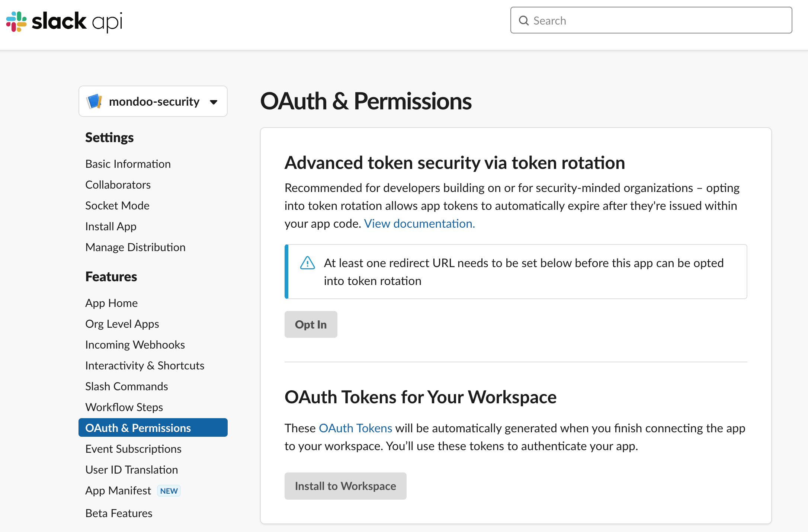
Task: Click the NEW badge next to App Manifest
Action: [x=169, y=491]
